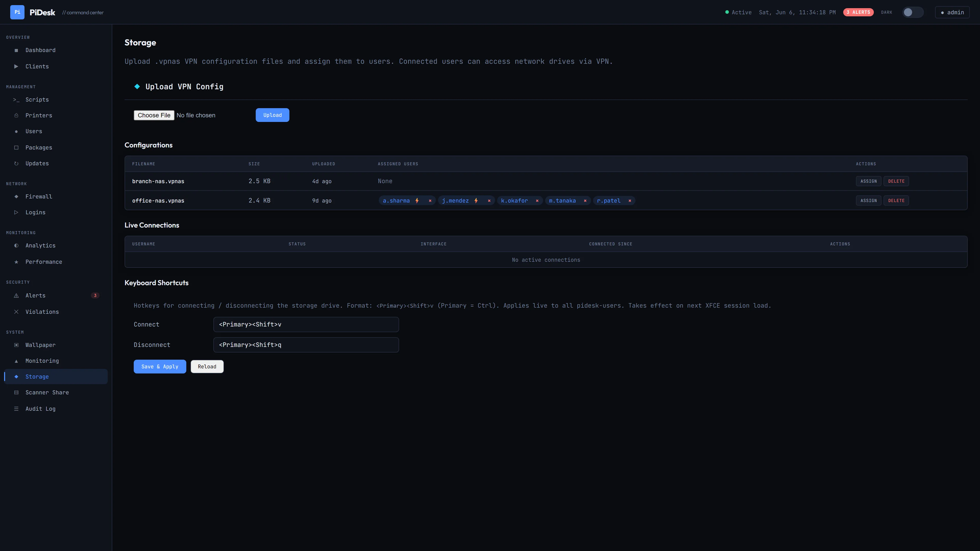Click the Active status indicator
The width and height of the screenshot is (980, 551).
738,12
